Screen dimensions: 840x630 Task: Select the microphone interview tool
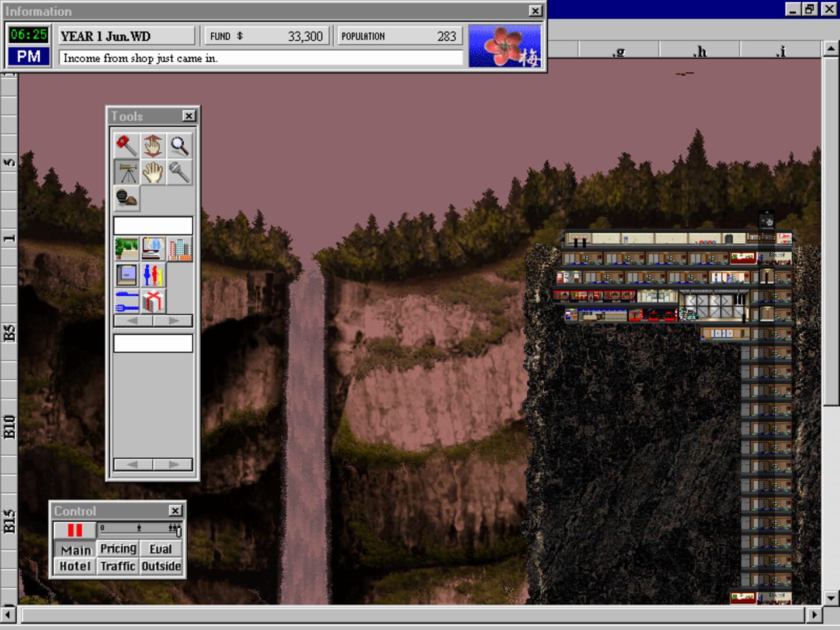click(179, 172)
